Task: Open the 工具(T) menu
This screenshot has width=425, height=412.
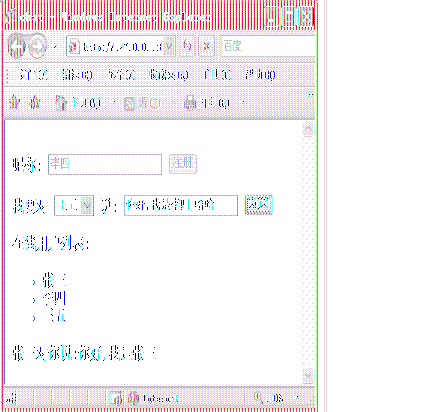Action: pos(217,75)
